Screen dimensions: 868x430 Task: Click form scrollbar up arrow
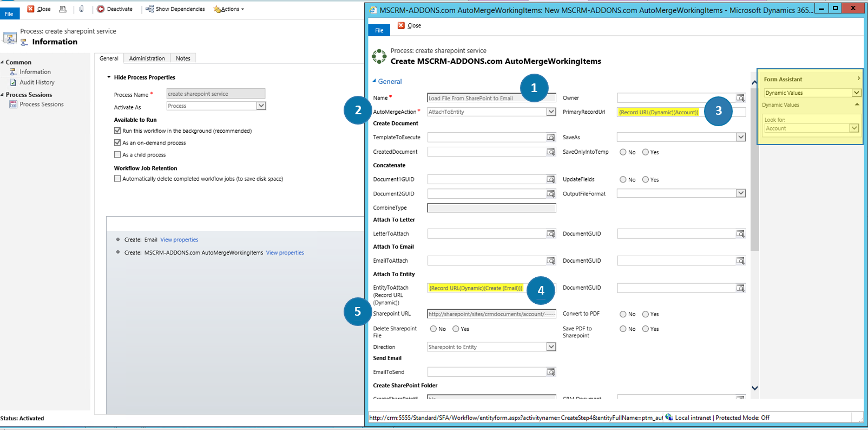(x=754, y=82)
